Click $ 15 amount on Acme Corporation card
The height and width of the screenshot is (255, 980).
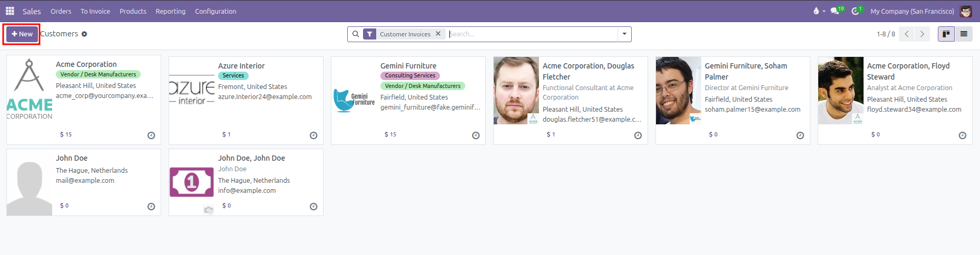point(66,135)
